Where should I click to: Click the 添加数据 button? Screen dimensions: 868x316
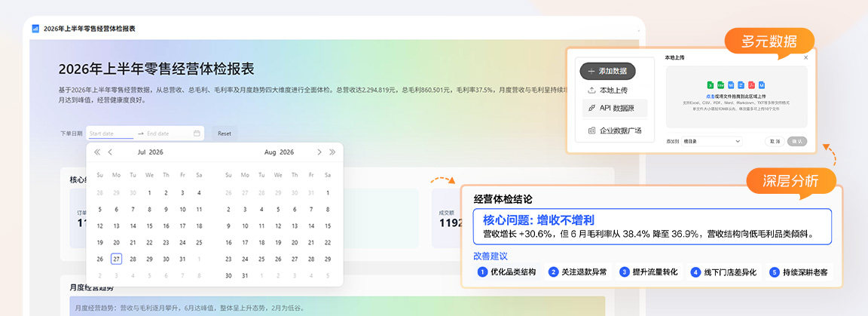(x=608, y=71)
